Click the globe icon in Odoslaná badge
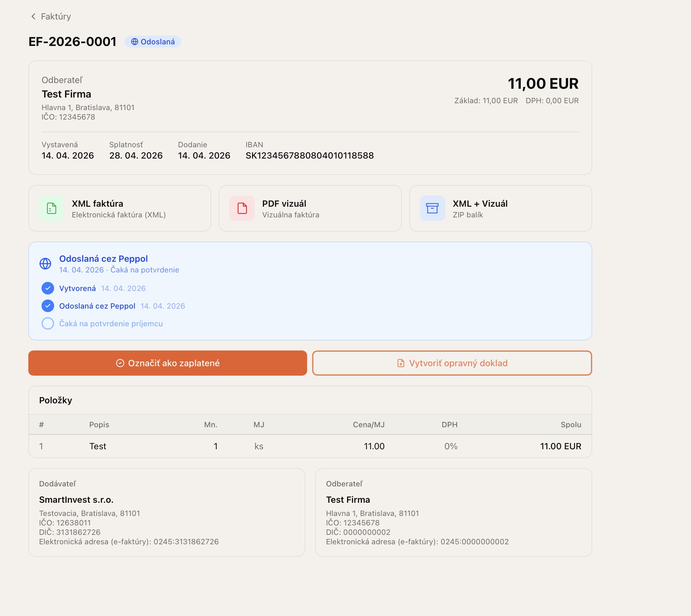Screen dimensions: 691x616 click(134, 42)
